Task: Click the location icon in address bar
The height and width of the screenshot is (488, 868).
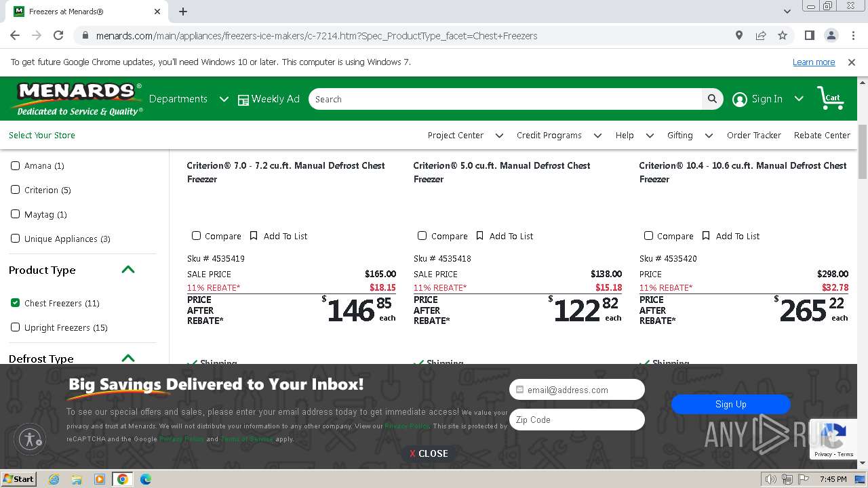Action: click(739, 35)
